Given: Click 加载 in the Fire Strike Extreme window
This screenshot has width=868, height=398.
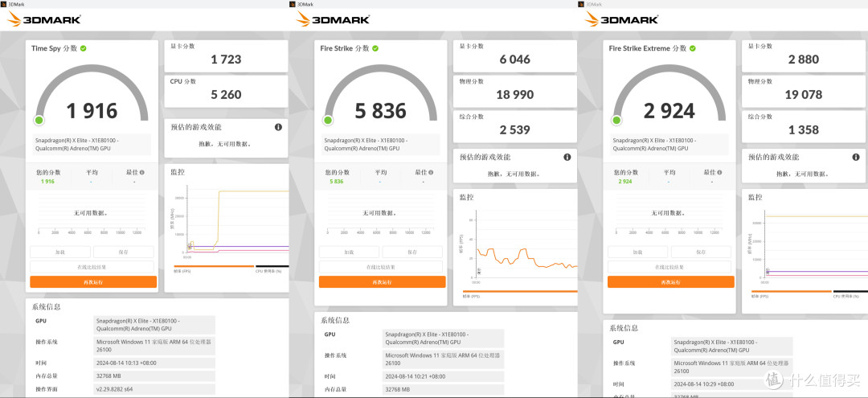Looking at the screenshot, I should coord(637,252).
